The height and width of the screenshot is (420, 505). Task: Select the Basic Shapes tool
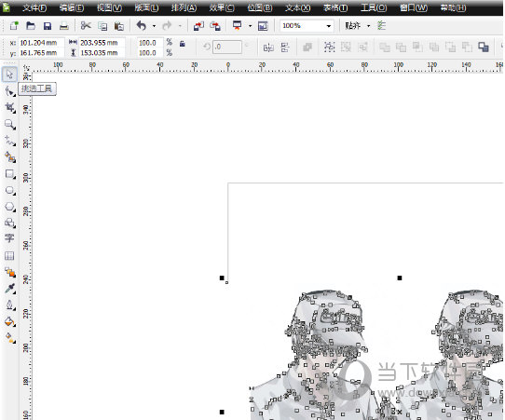coord(9,223)
